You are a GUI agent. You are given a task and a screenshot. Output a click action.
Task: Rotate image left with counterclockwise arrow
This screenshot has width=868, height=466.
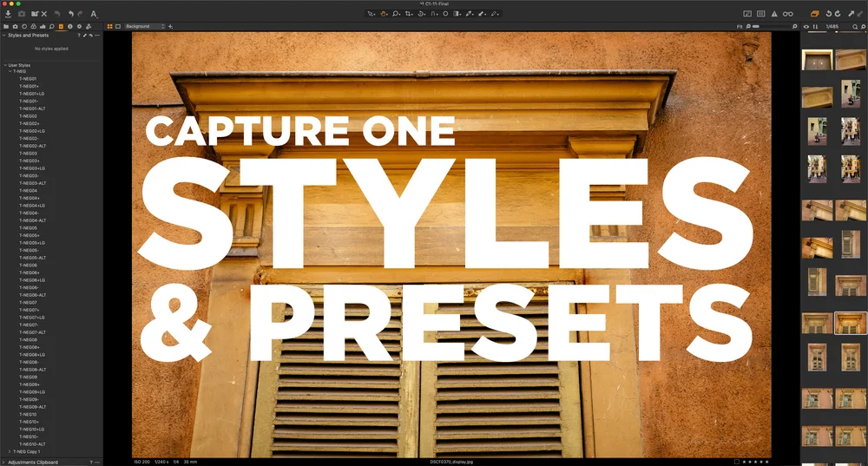click(x=829, y=13)
